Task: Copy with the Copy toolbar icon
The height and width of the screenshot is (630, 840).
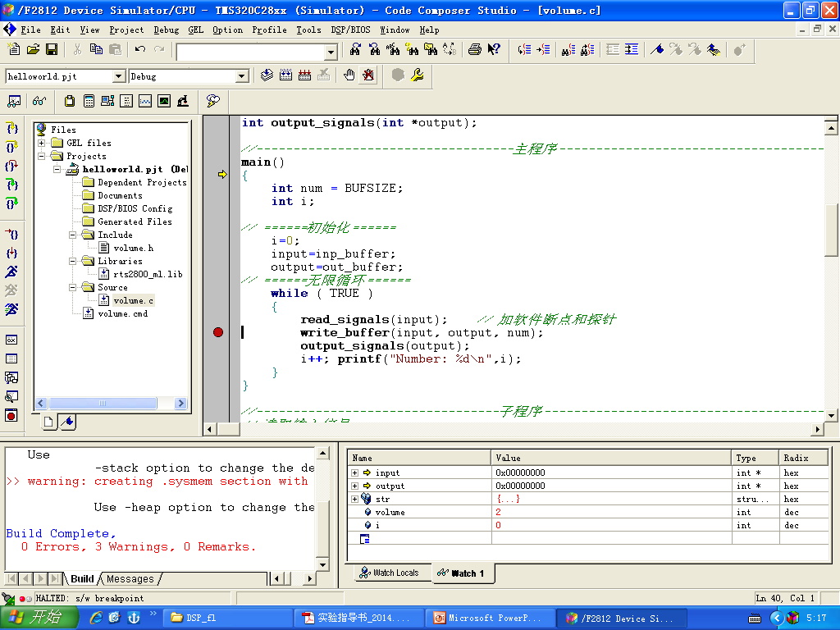Action: point(97,50)
